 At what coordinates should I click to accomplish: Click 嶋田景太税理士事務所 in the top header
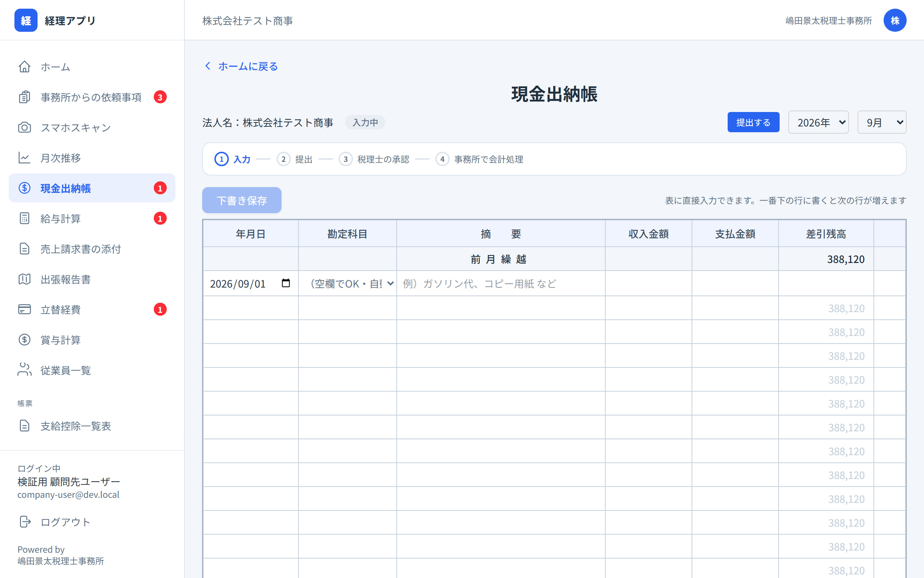point(829,21)
